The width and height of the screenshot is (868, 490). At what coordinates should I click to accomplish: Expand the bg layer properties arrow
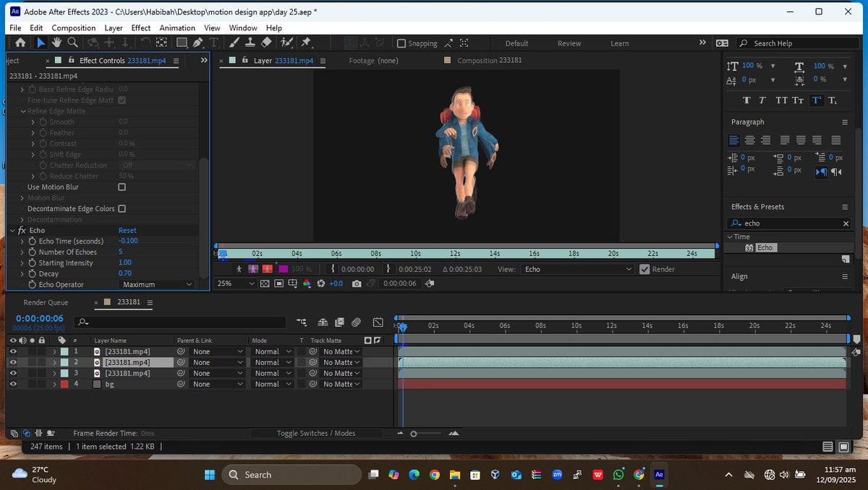click(x=54, y=384)
